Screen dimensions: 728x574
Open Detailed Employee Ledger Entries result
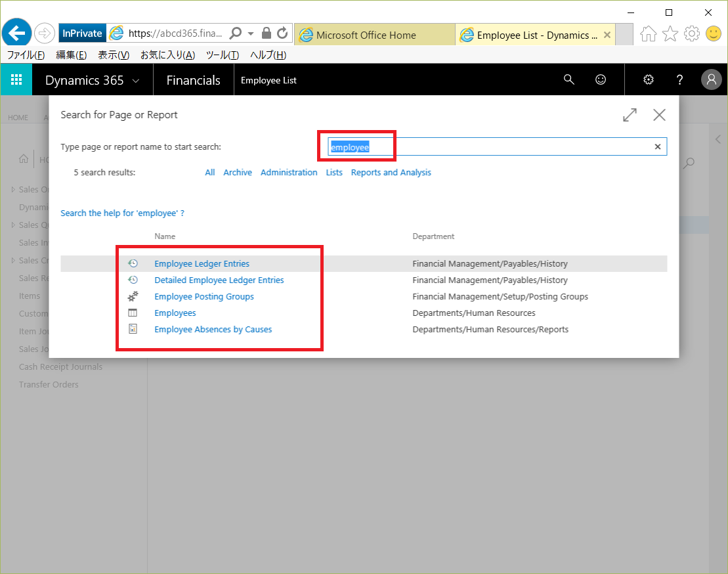pos(219,280)
